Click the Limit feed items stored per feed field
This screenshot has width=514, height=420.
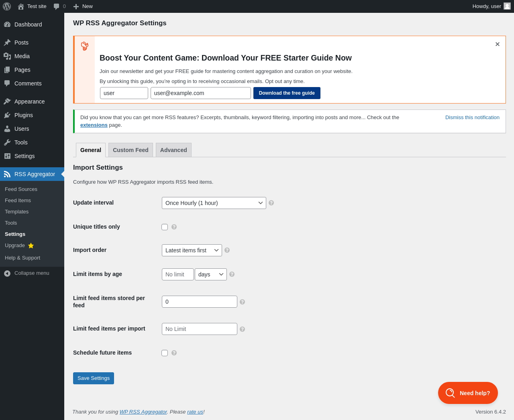(200, 302)
